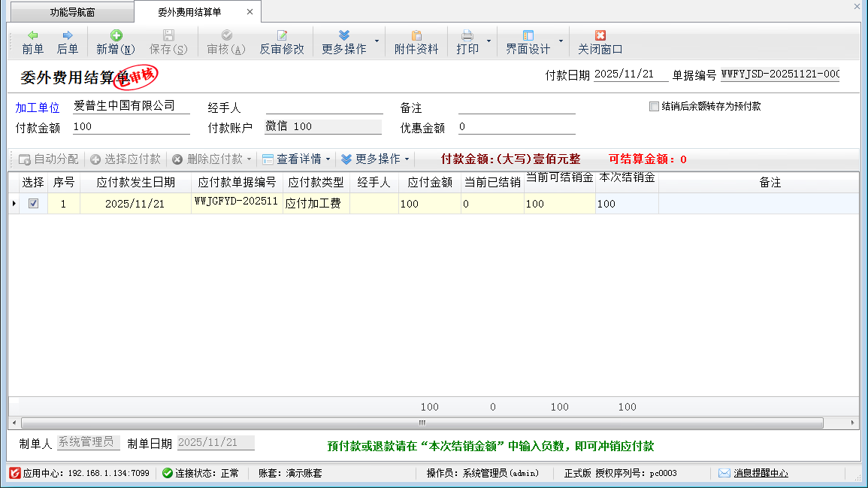Open 消息提醒中心 envelope in status bar
Image resolution: width=868 pixels, height=488 pixels.
[724, 473]
